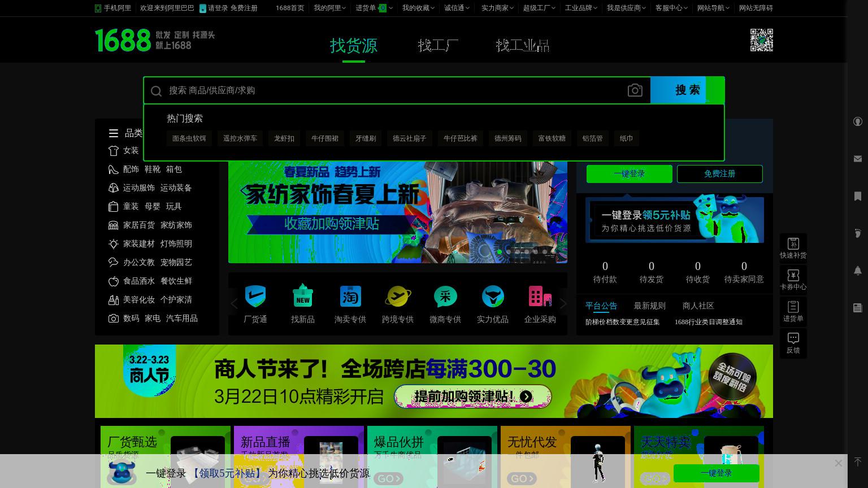This screenshot has width=868, height=488.
Task: Open 快速补货 sidebar tool
Action: (793, 249)
